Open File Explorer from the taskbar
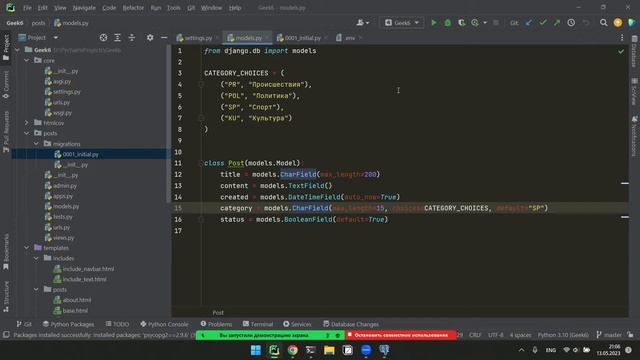640x360 pixels. point(329,350)
